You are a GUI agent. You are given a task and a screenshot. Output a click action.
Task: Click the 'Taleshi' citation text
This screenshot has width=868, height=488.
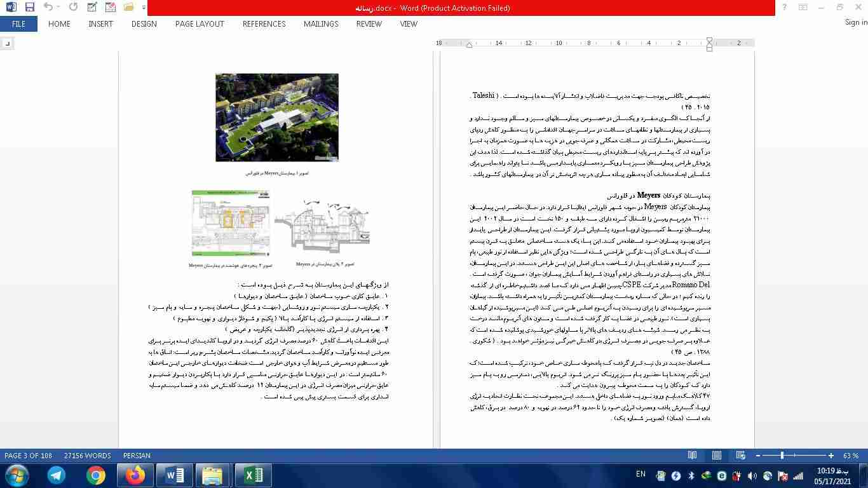tap(483, 96)
